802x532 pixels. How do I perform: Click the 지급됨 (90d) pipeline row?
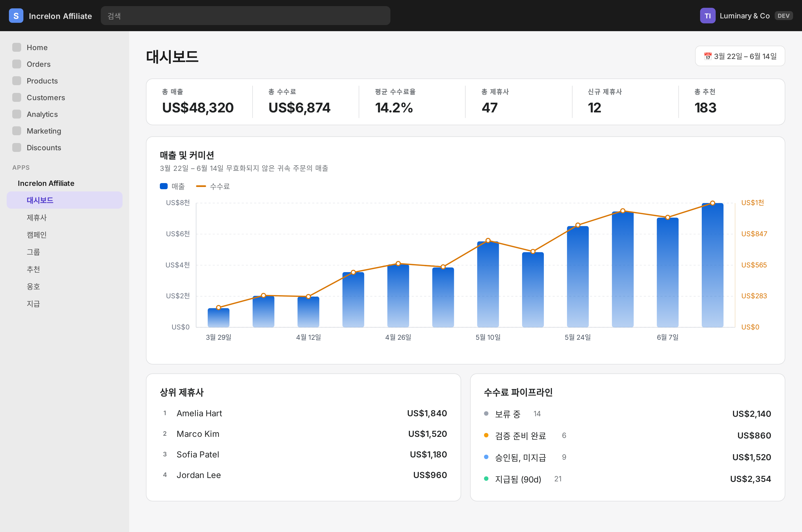pos(627,479)
